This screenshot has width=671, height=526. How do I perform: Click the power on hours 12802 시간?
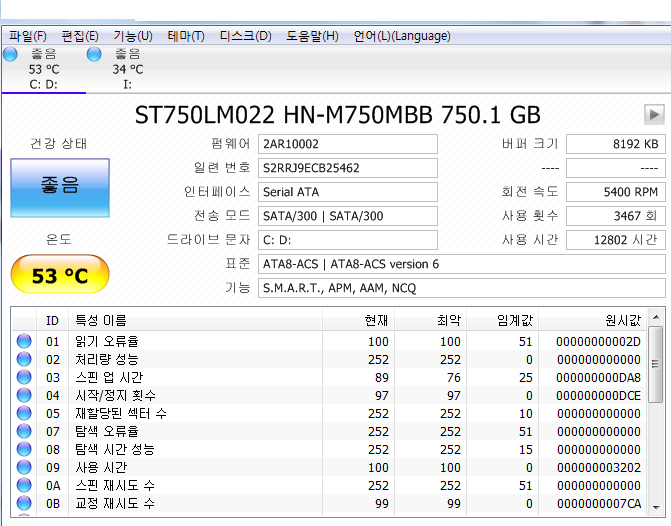pos(616,240)
